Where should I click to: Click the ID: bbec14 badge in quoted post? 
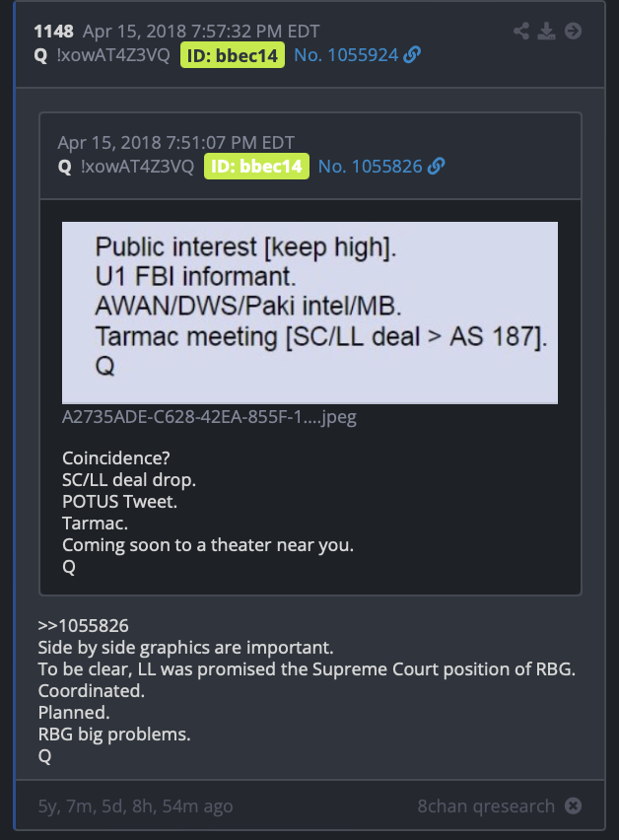click(x=256, y=167)
